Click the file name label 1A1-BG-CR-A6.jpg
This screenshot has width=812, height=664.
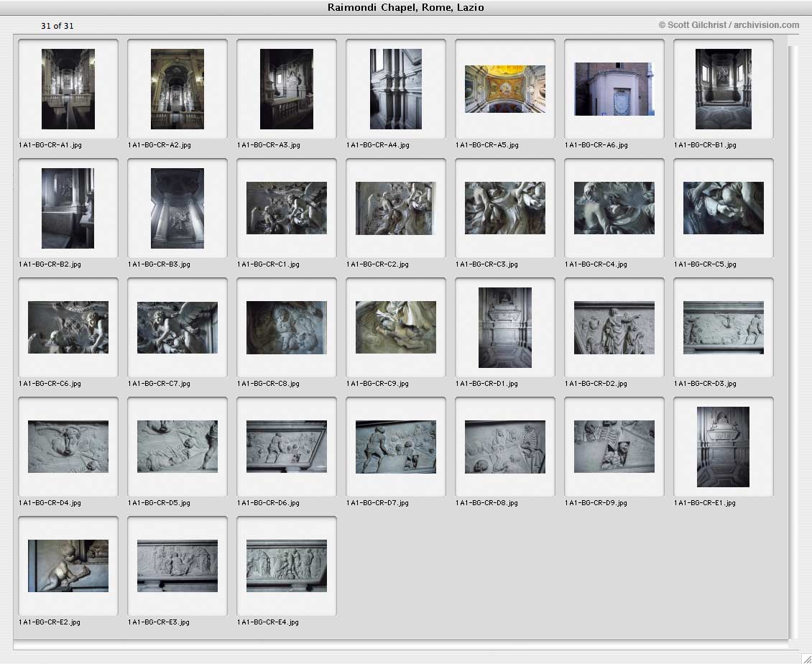(596, 145)
